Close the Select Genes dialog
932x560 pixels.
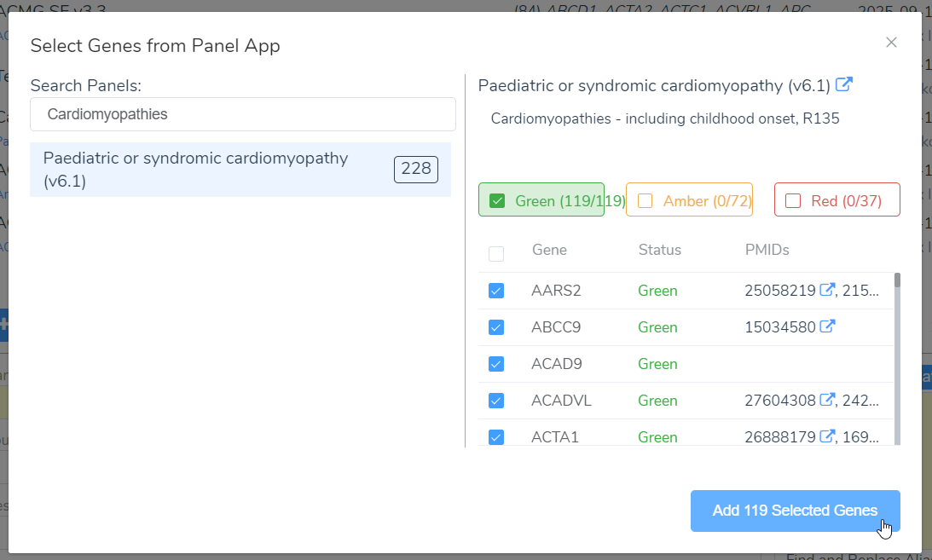point(891,43)
